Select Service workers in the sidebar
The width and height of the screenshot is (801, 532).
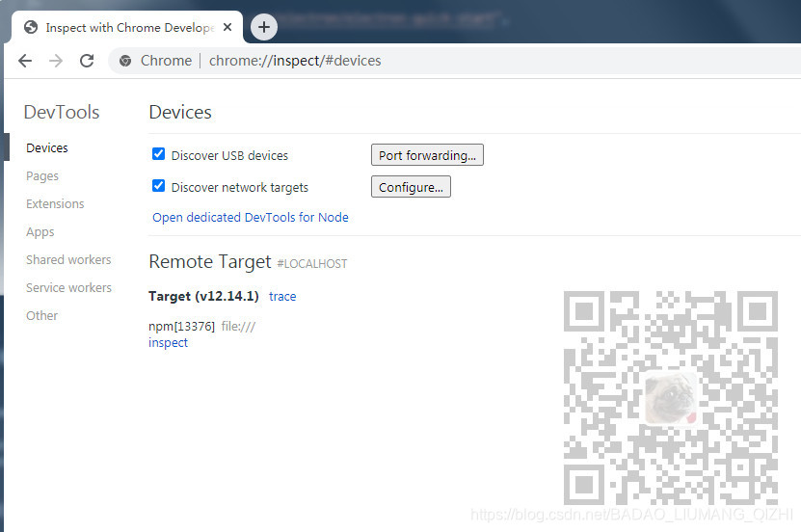coord(69,288)
